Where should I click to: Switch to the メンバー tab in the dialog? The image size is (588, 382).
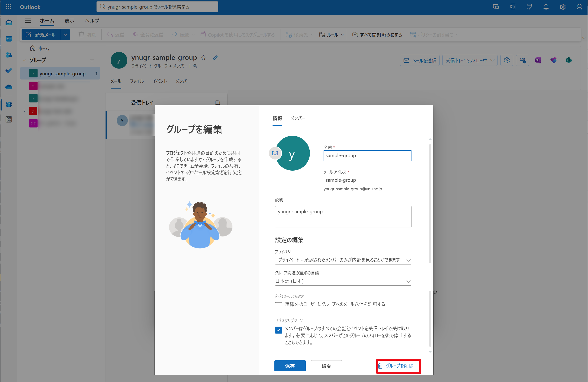pos(298,118)
